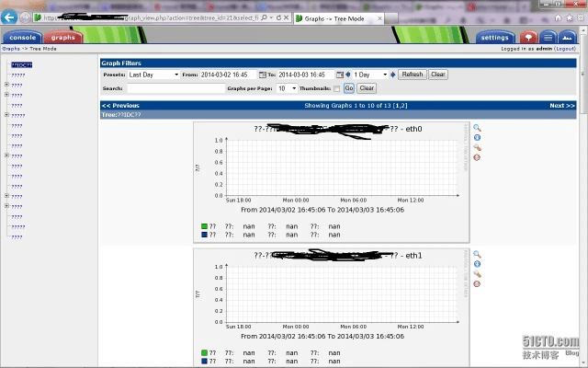Screen dimensions: 588x368
Task: Toggle the Thumbnails checkbox
Action: coord(336,88)
